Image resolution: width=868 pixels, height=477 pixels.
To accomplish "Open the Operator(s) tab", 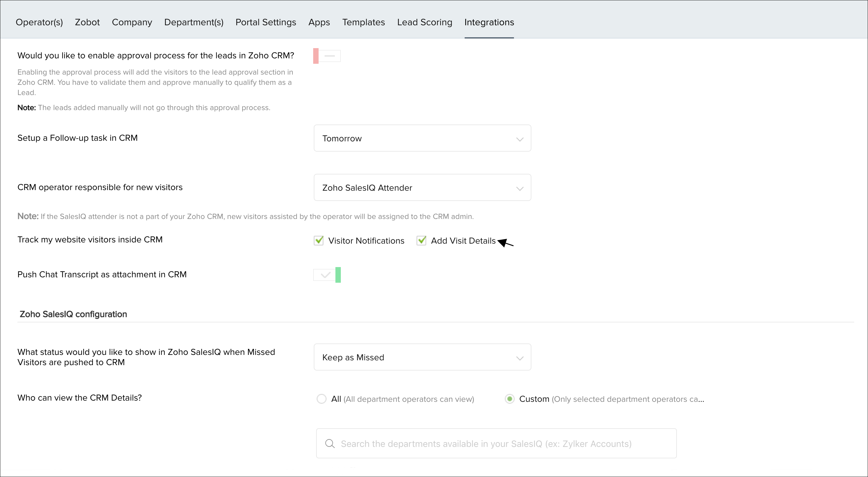I will [x=39, y=22].
